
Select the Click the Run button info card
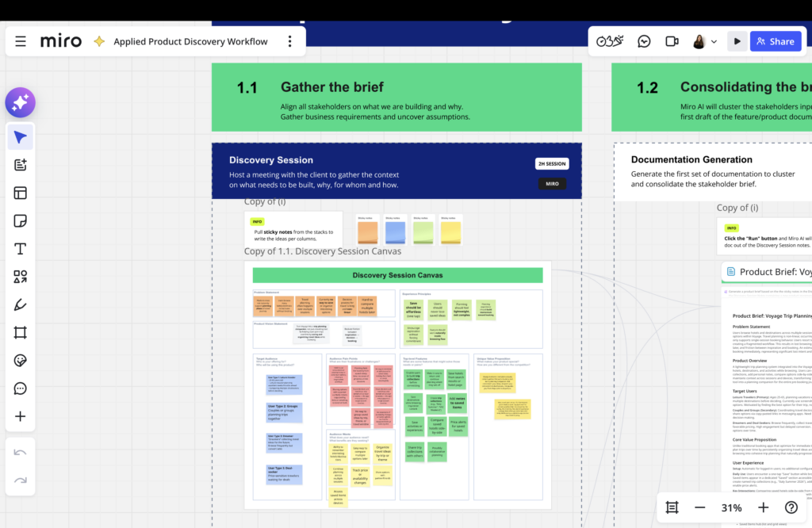tap(764, 236)
